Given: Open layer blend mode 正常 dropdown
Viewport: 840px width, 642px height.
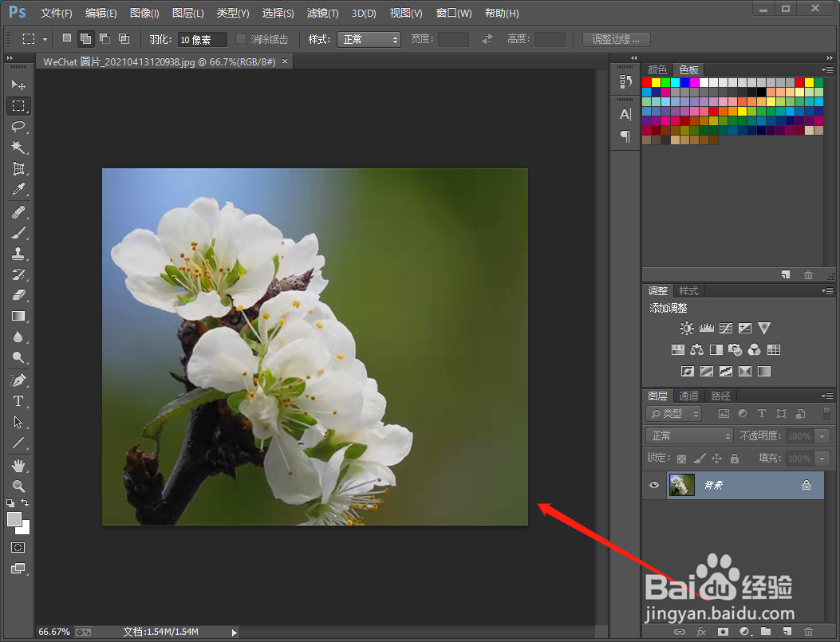Looking at the screenshot, I should [x=689, y=436].
